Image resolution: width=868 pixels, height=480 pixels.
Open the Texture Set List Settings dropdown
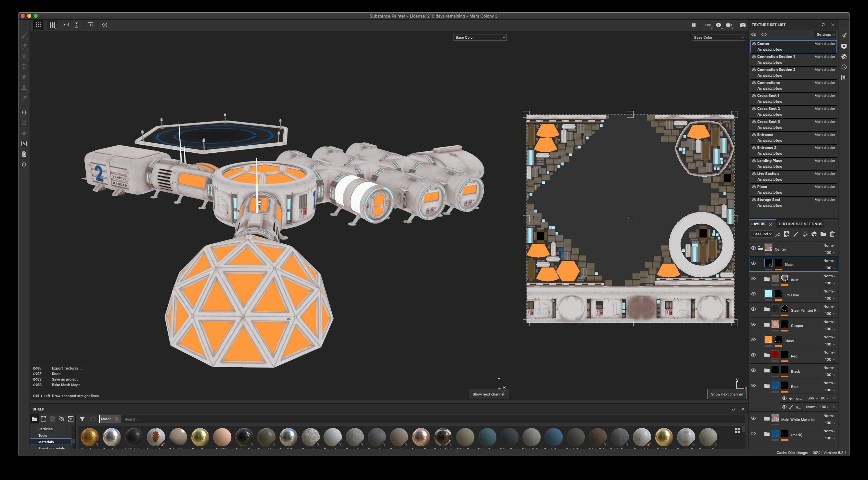(825, 34)
